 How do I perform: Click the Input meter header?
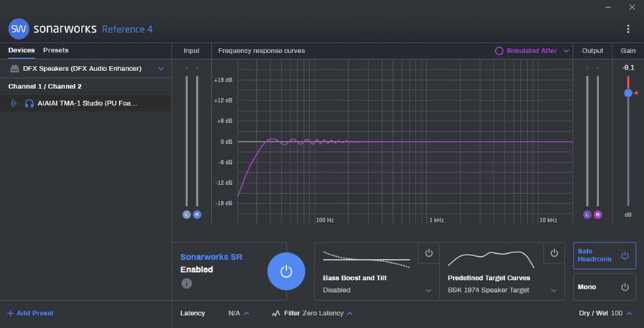pyautogui.click(x=192, y=51)
